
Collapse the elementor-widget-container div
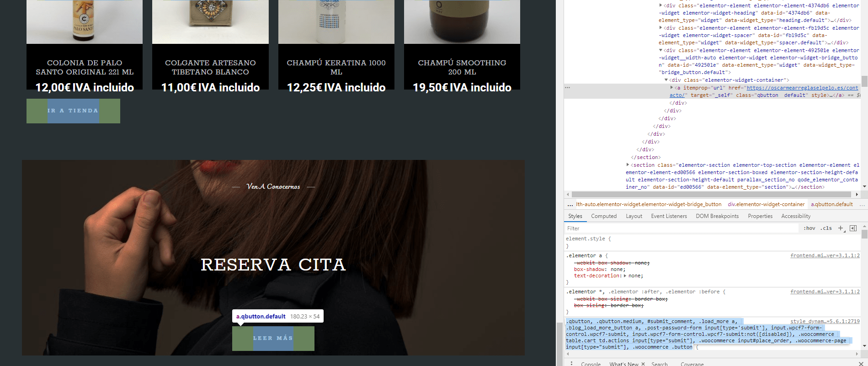[x=666, y=80]
